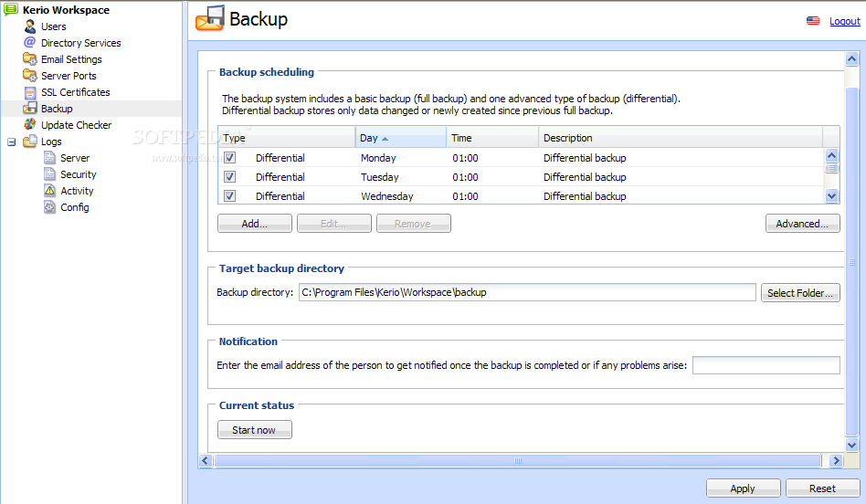
Task: Select the SSL Certificates icon
Action: (30, 92)
